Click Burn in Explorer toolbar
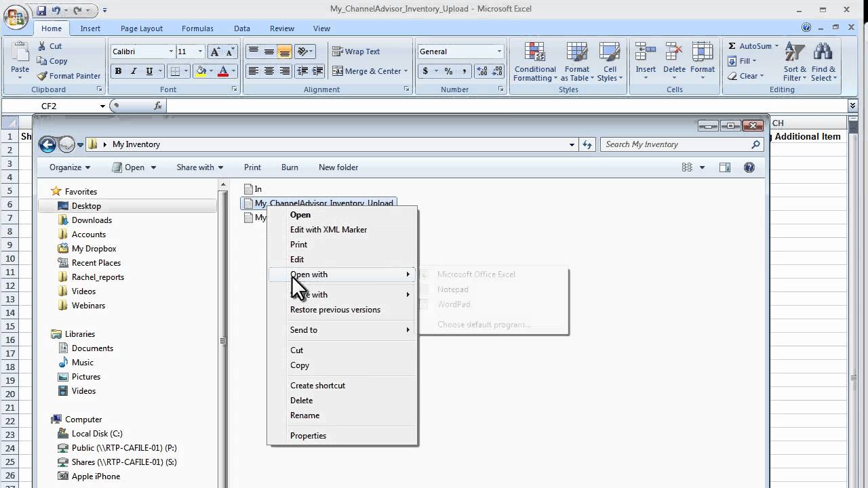 tap(290, 167)
